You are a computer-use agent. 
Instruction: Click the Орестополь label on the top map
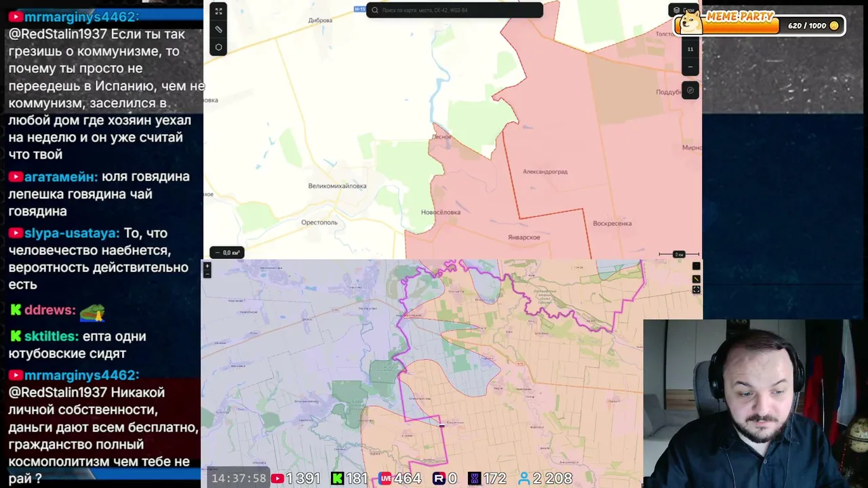tap(319, 222)
